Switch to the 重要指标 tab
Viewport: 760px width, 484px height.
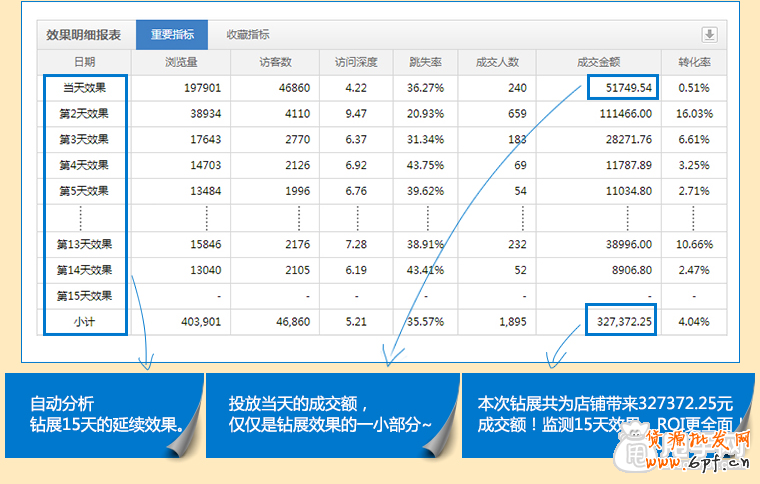point(172,34)
